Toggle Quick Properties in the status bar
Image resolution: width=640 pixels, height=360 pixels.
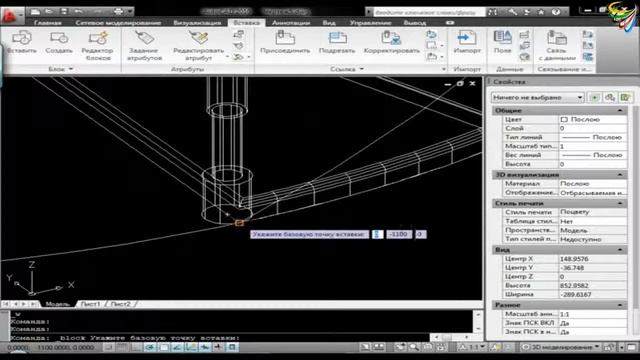pyautogui.click(x=232, y=347)
